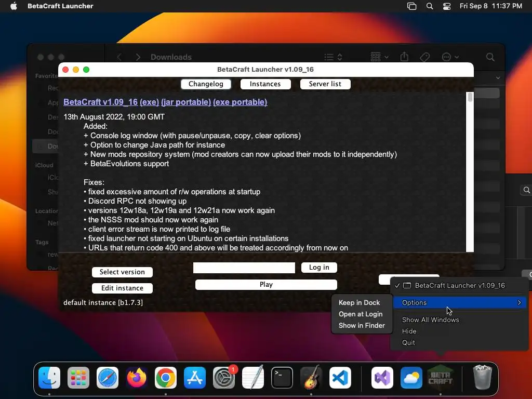
Task: Open Launchpad in the Dock
Action: pos(78,378)
